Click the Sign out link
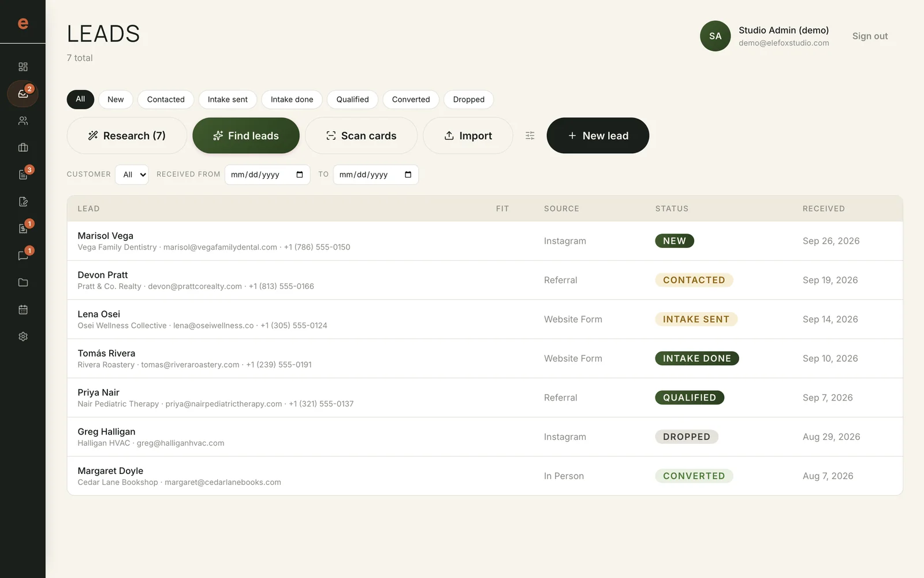The height and width of the screenshot is (578, 924). click(x=870, y=36)
